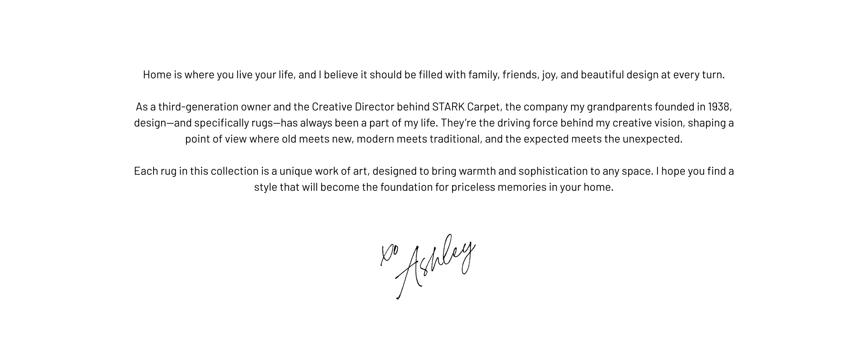Click the words 'modern meets traditional'

[x=418, y=139]
